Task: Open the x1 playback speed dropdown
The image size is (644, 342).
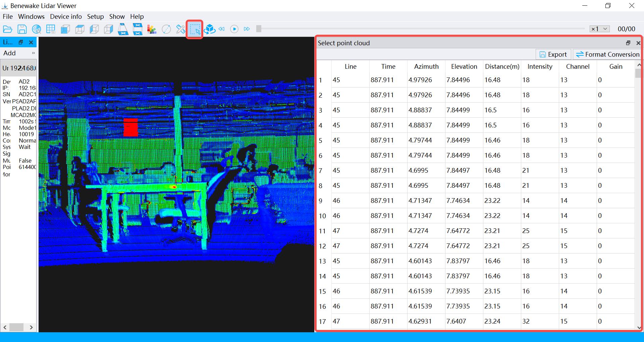Action: pyautogui.click(x=600, y=29)
